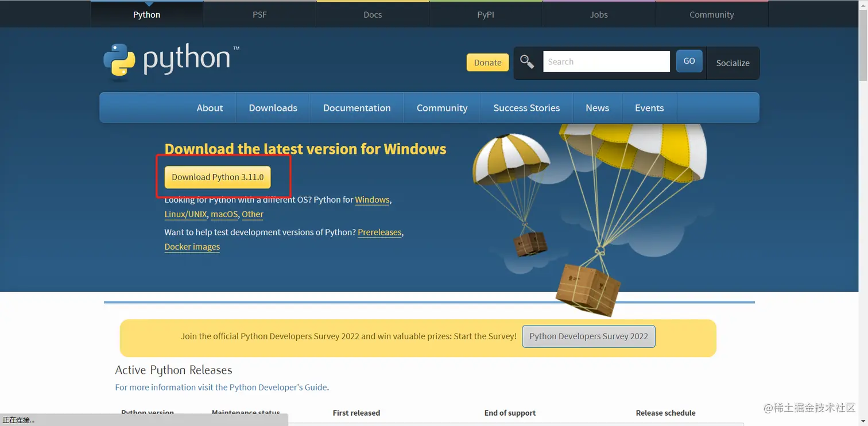
Task: Click the 'Download the latest version for Windows' heading
Action: (305, 149)
